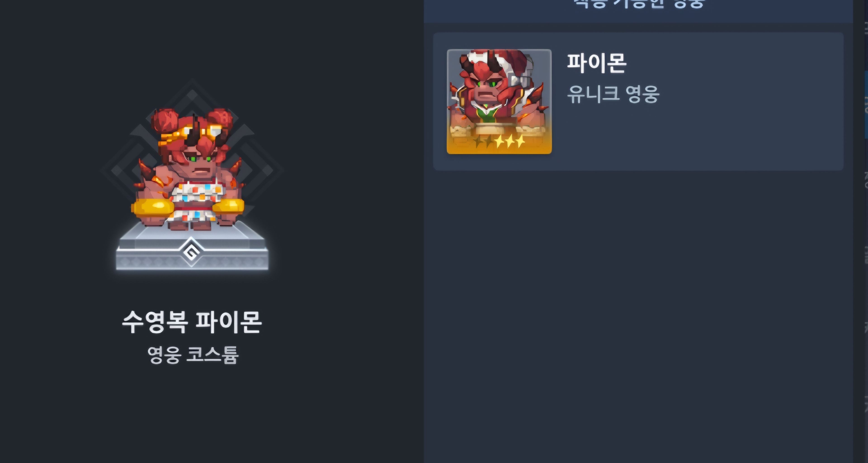Select the highlighted blue tab at the window edge
This screenshot has width=868, height=463.
coord(866,104)
